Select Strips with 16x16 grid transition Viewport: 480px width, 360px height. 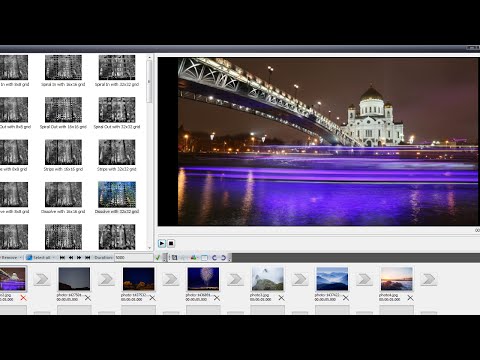pos(63,155)
